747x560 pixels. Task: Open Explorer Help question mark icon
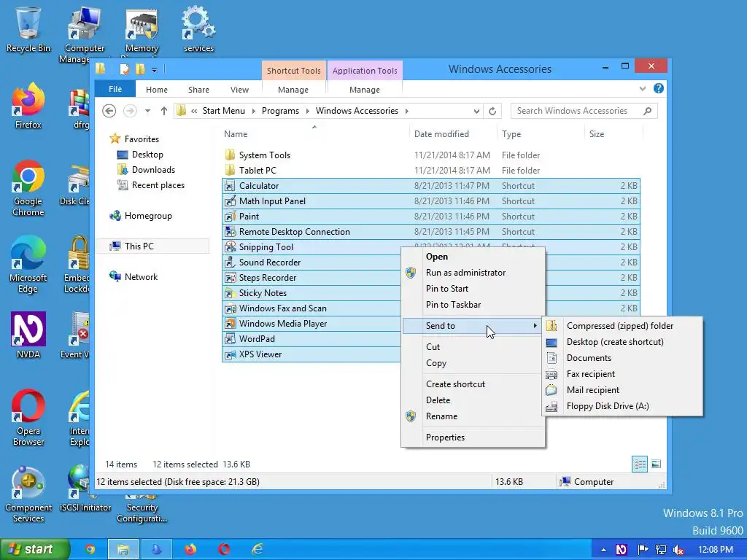[659, 88]
